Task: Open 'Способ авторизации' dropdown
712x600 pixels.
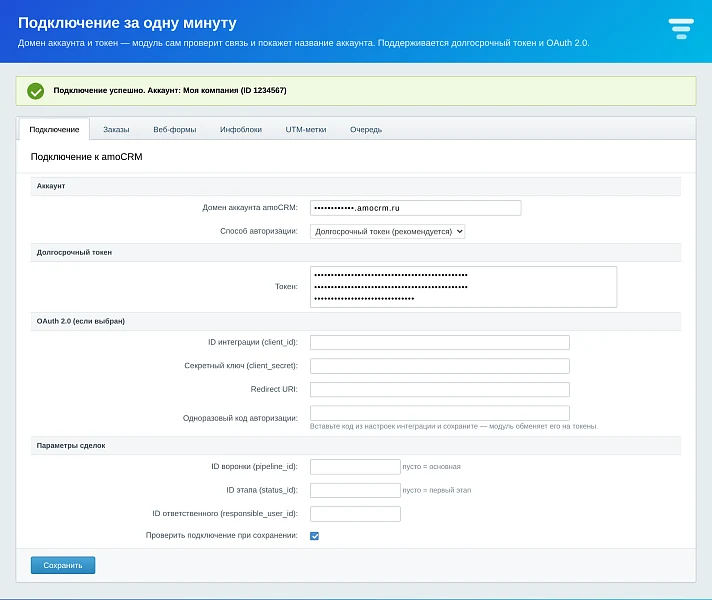Action: coord(387,232)
